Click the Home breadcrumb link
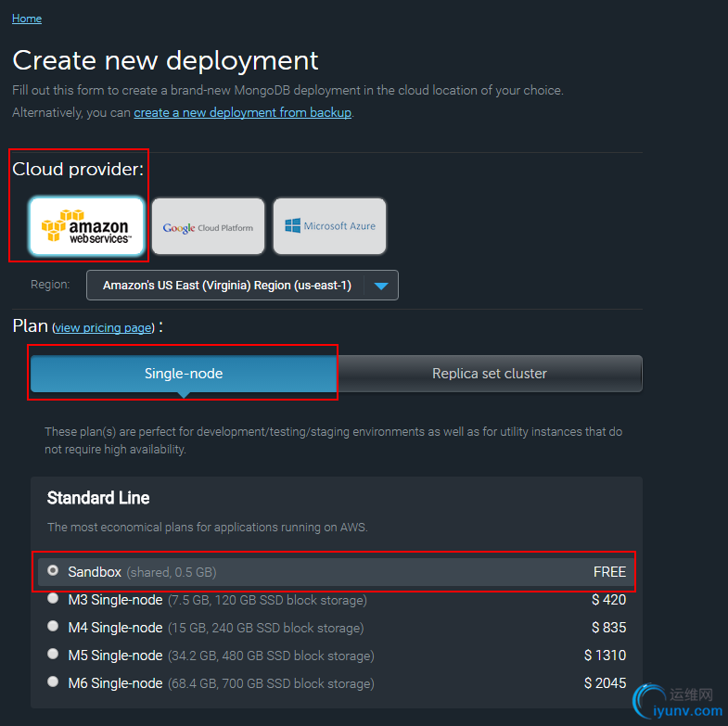 point(27,19)
